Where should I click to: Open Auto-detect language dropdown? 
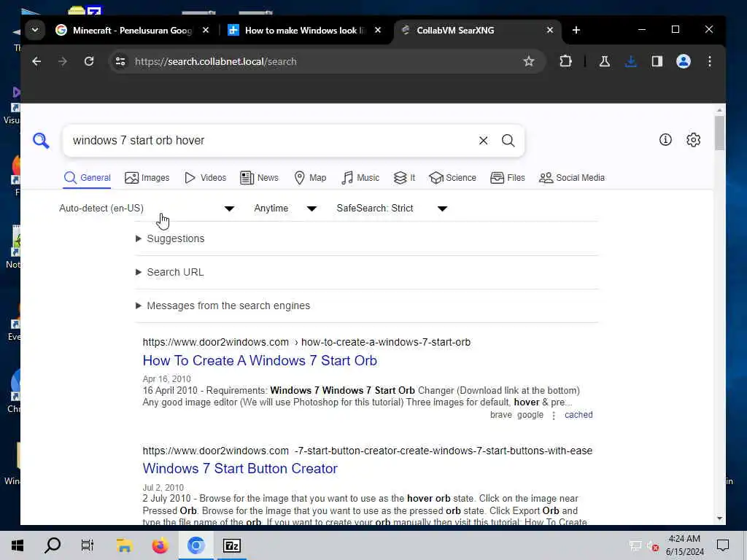click(147, 209)
